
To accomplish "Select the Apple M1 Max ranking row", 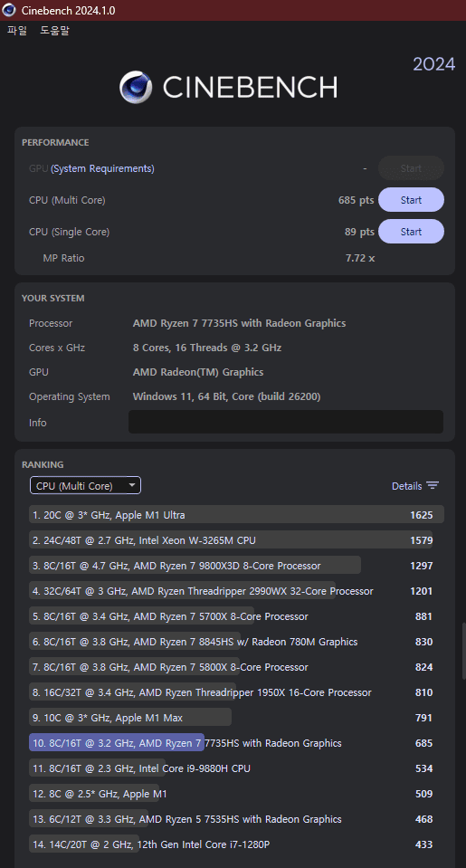I will point(236,718).
